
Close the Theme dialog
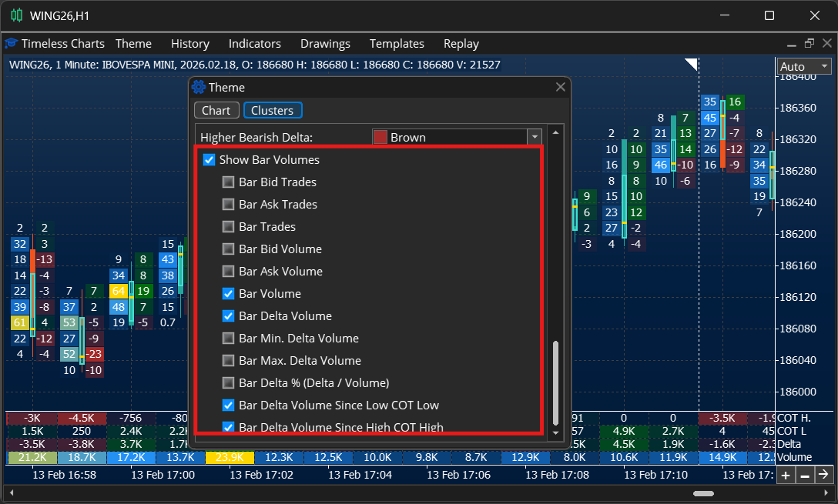point(560,87)
